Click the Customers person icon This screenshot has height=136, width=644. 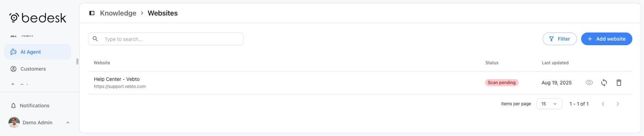click(13, 69)
